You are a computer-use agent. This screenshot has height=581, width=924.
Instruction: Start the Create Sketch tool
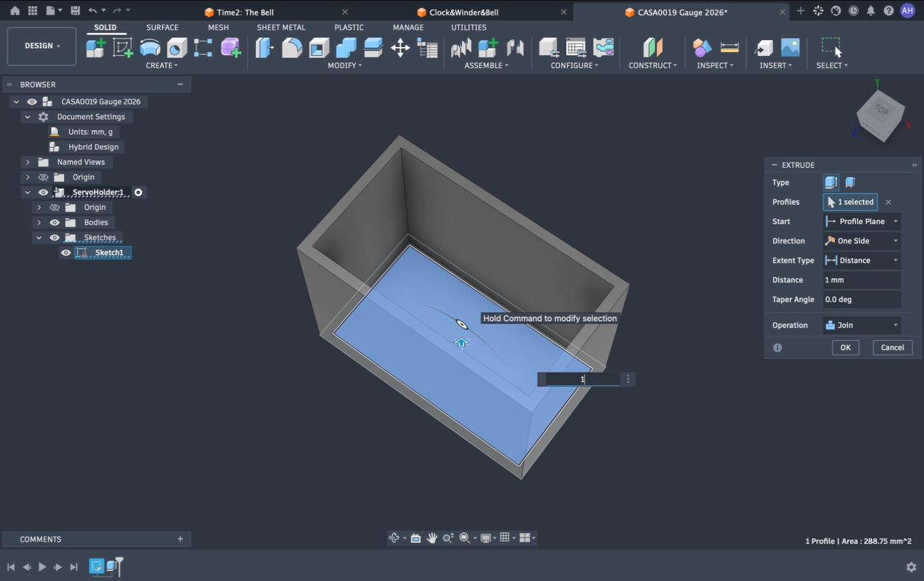(x=123, y=48)
